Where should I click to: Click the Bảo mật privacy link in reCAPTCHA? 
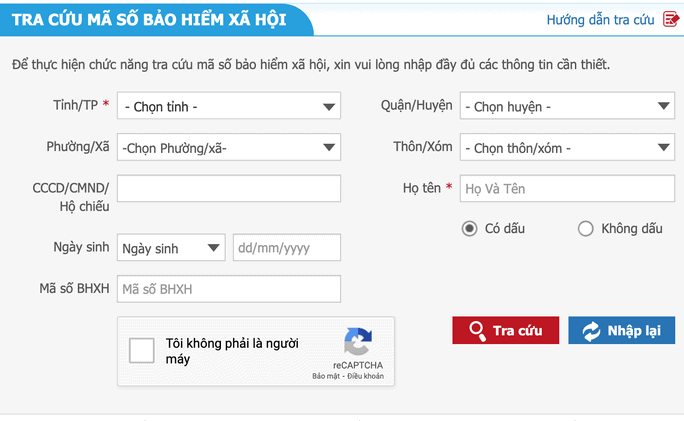[x=328, y=378]
